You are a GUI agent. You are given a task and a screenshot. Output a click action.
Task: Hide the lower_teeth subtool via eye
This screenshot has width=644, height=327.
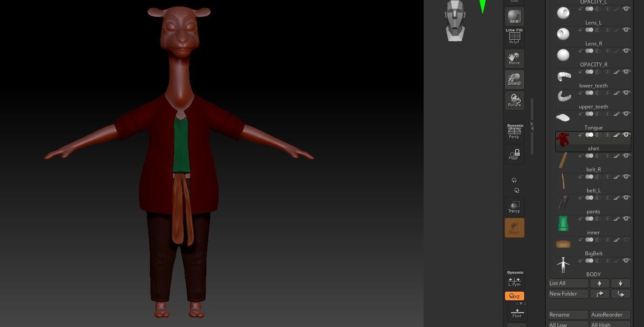click(x=626, y=72)
